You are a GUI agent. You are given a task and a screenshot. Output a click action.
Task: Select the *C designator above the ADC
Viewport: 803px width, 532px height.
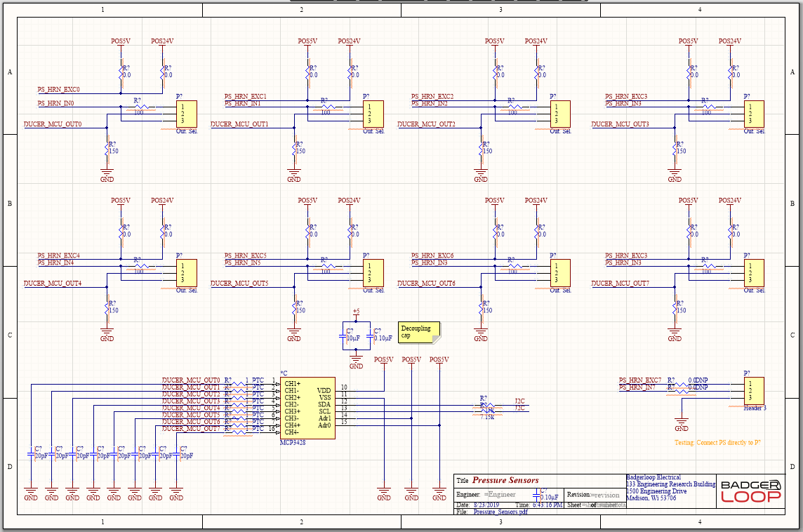coord(284,374)
